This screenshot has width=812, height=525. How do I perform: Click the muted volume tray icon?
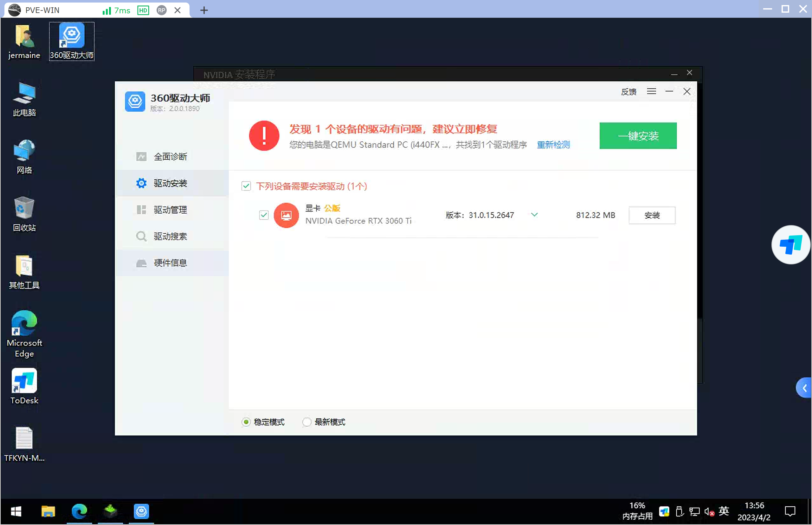[x=709, y=511]
